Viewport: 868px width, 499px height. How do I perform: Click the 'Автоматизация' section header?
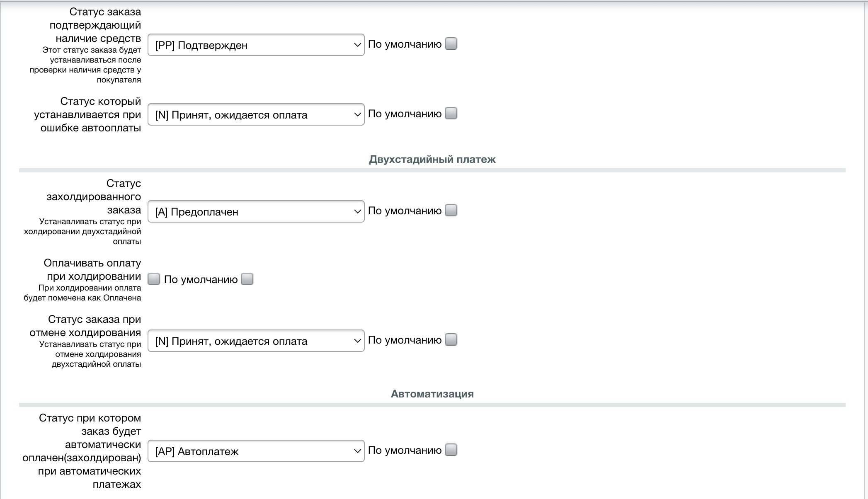point(432,394)
